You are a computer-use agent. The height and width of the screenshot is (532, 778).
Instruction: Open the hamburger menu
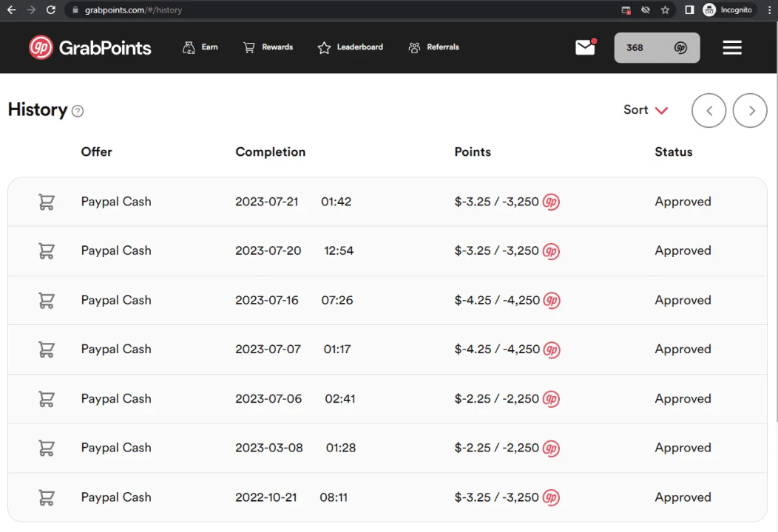click(x=732, y=47)
